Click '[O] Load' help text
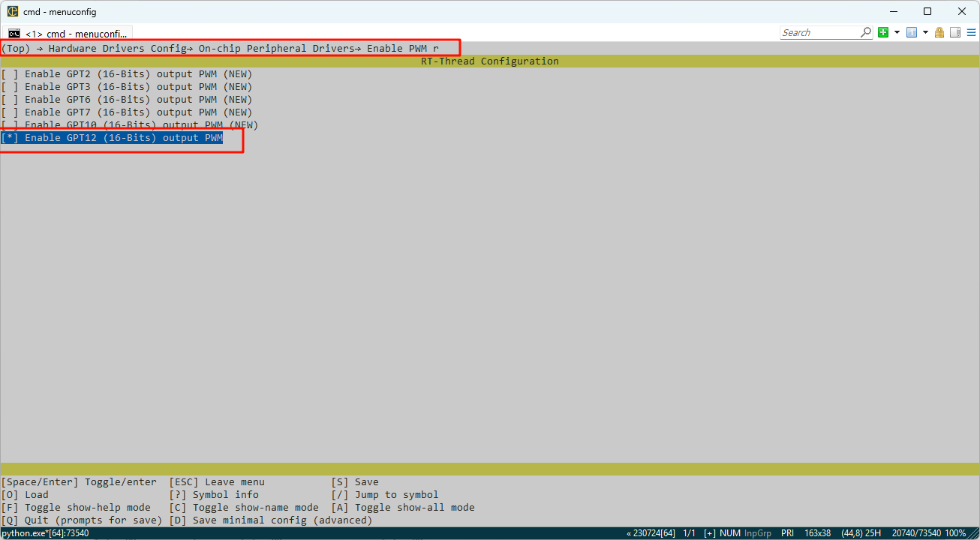 tap(25, 495)
